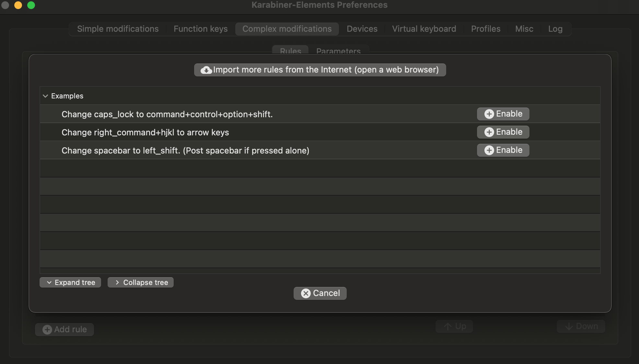This screenshot has width=639, height=364.
Task: Select the 'Change right_command+hjkl to arrow keys' row
Action: (145, 132)
